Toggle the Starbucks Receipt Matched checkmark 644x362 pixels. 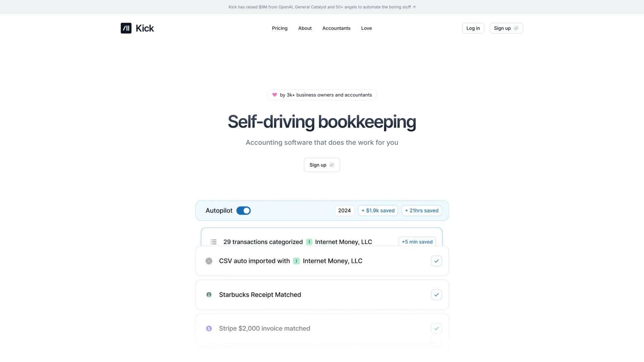(x=436, y=295)
